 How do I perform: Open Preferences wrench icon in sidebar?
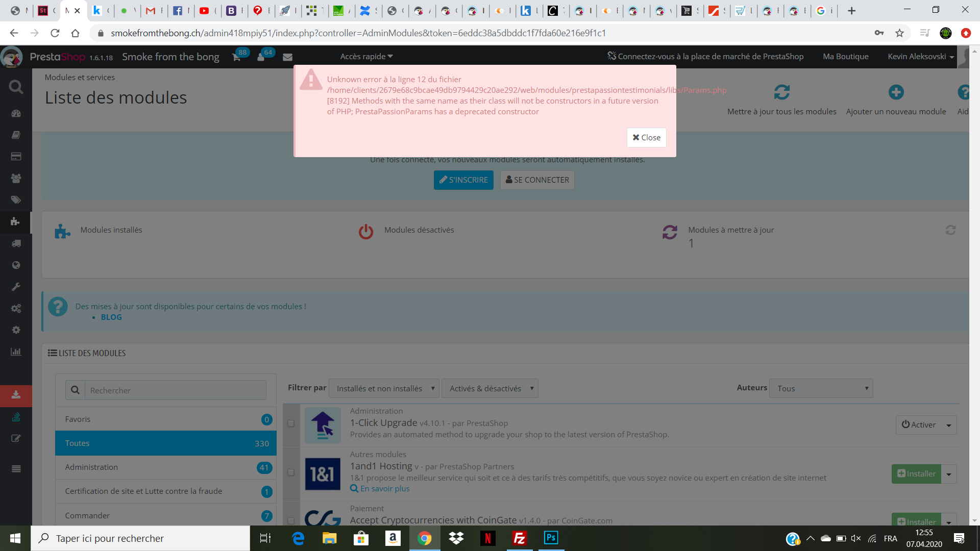point(16,287)
